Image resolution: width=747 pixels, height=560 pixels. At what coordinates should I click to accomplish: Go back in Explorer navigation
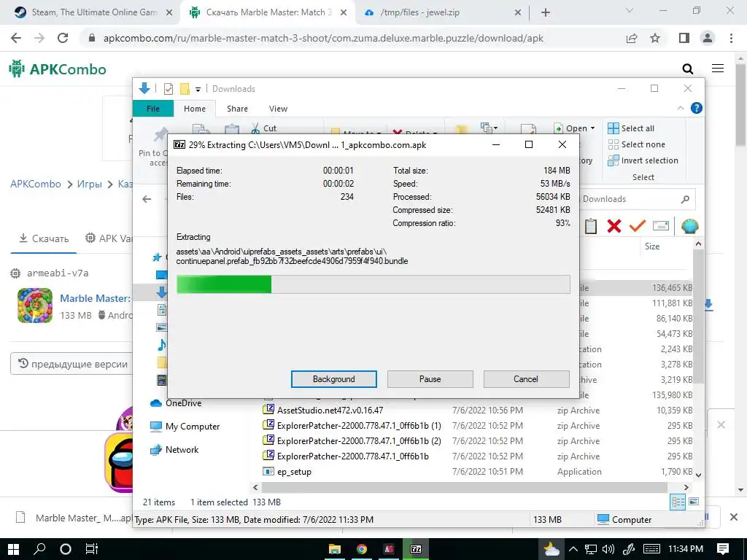147,199
